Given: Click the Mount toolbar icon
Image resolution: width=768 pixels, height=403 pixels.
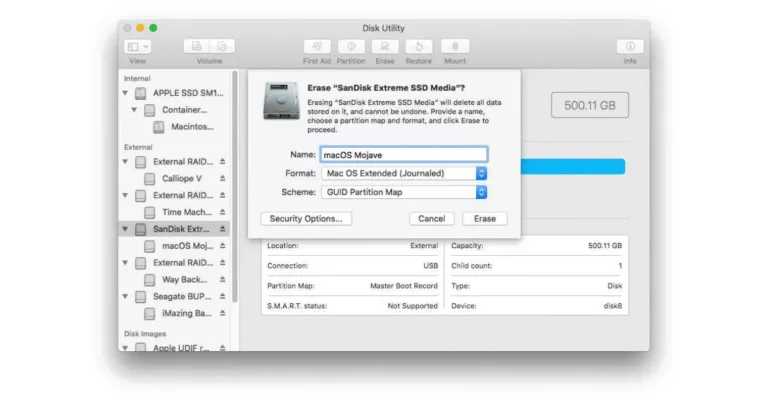Looking at the screenshot, I should 455,47.
